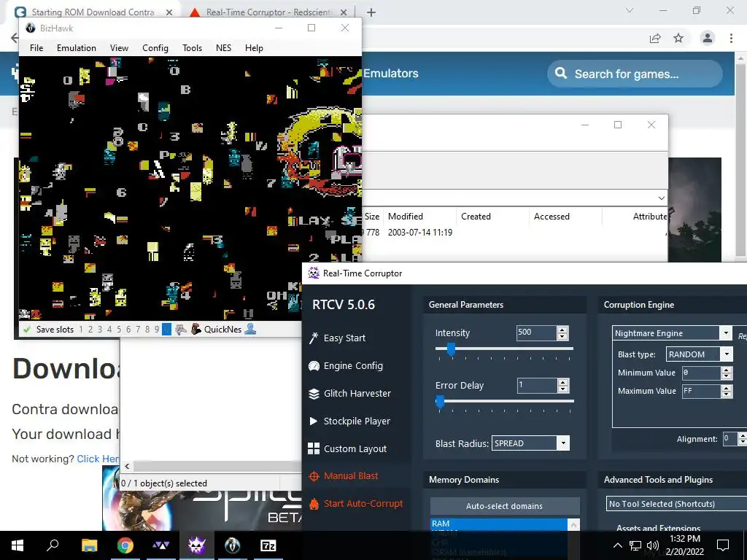
Task: Open the Glitch Harvester panel
Action: 349,393
